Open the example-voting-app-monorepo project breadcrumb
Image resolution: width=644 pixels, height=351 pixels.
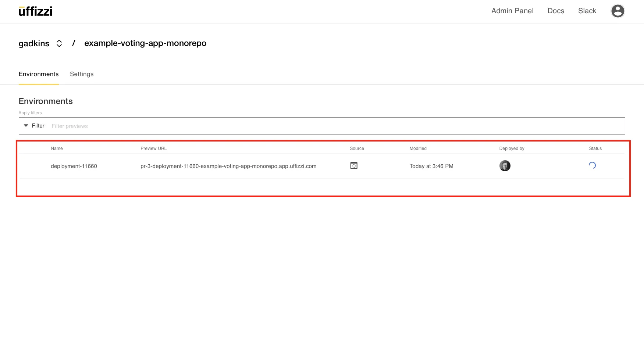click(x=145, y=43)
